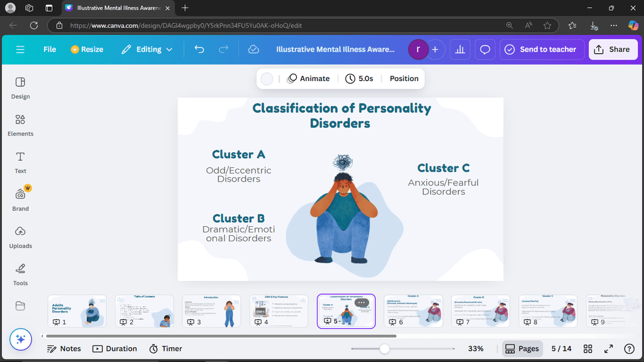
Task: Open the purple 'r' user avatar
Action: 418,49
